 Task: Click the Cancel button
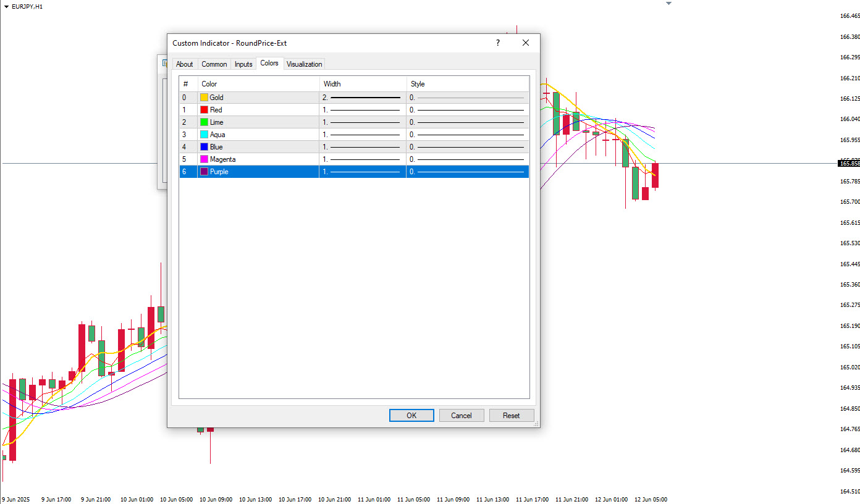(x=461, y=416)
